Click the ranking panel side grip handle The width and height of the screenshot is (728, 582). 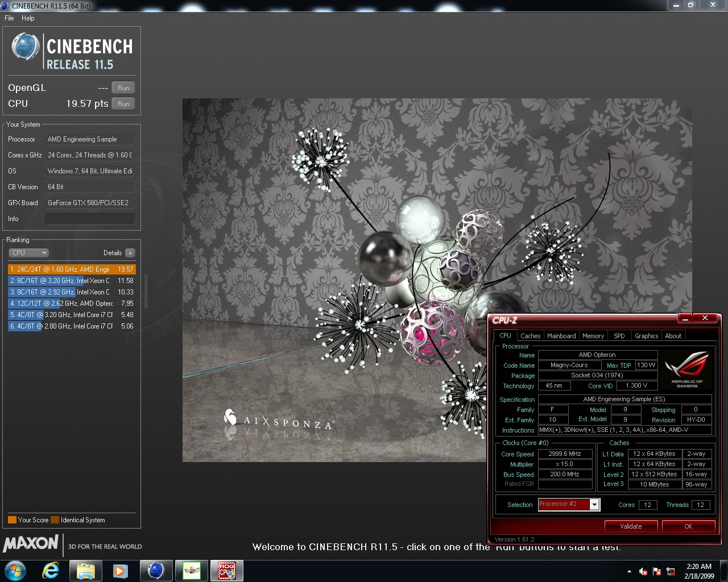point(146,291)
